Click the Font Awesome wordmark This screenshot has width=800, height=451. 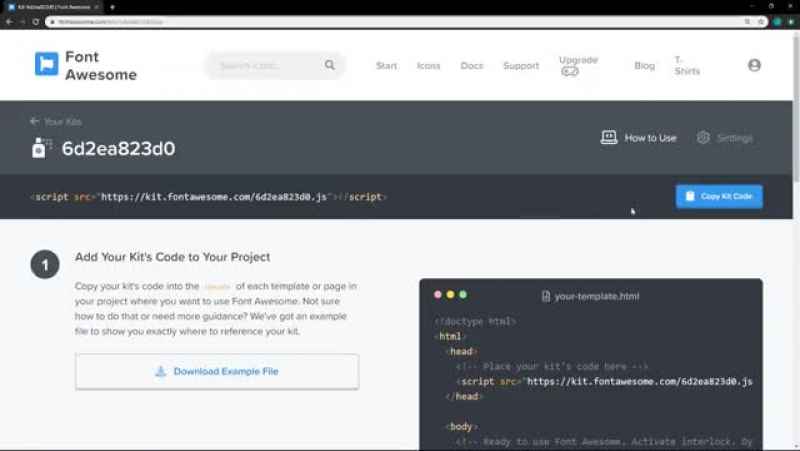click(101, 65)
